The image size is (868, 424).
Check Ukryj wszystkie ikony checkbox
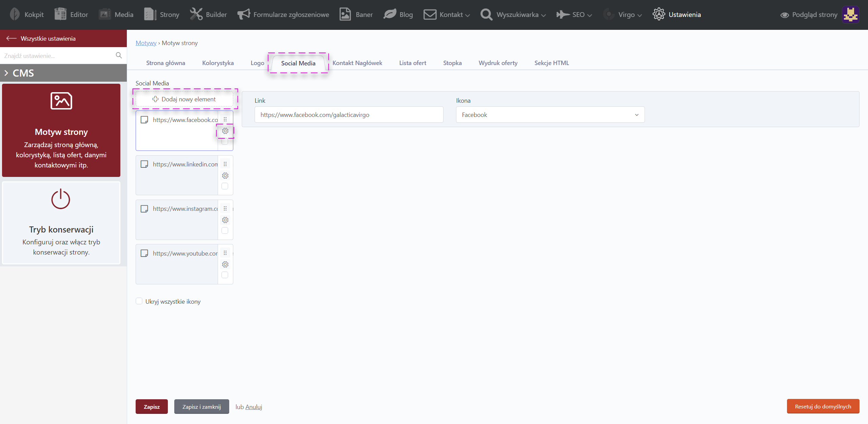[139, 301]
